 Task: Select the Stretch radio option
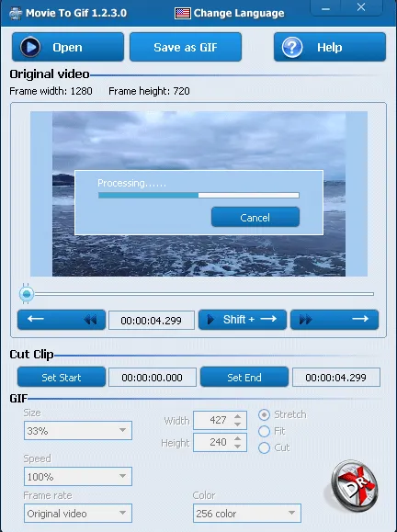point(264,414)
